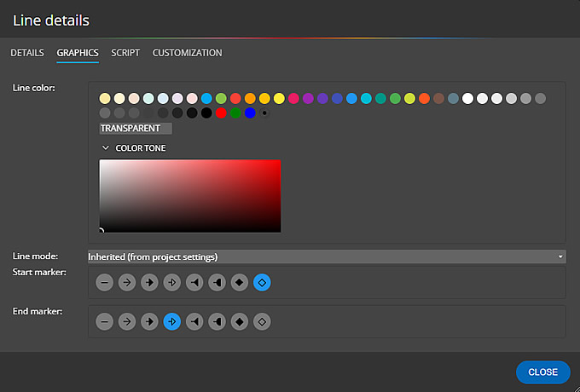Close the Line details dialog
Screen dimensions: 580x392
point(543,372)
